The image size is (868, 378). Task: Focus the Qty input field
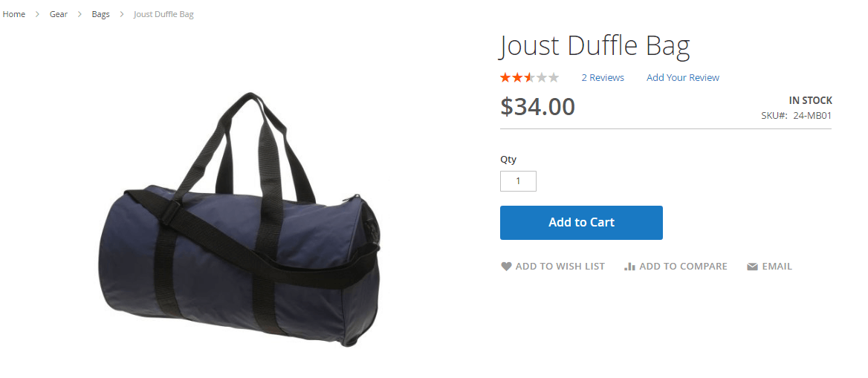[518, 181]
